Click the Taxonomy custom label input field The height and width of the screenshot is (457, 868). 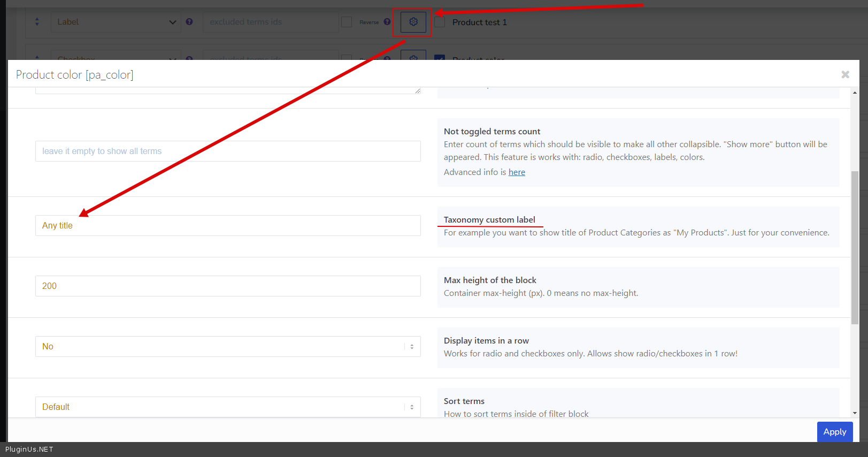tap(228, 225)
